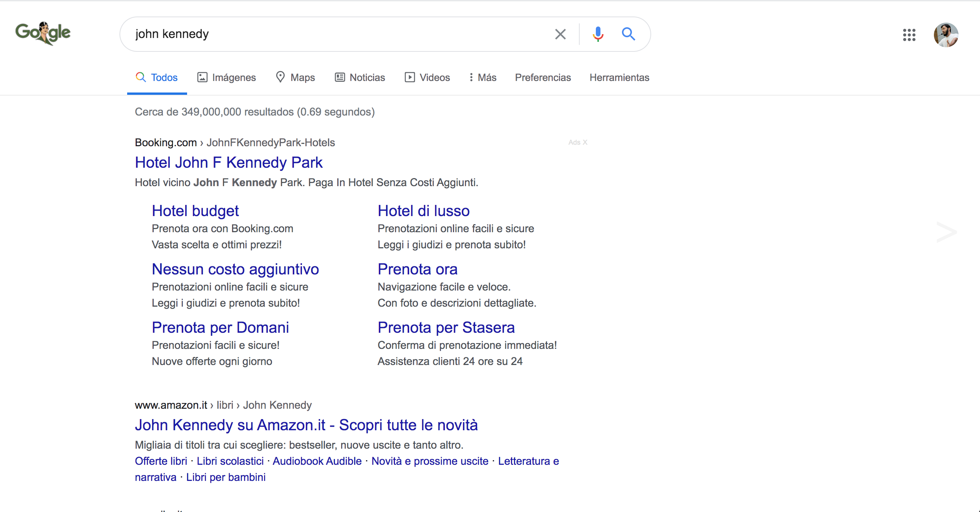The width and height of the screenshot is (980, 512).
Task: Click the www.amazon.it breadcrumb URL
Action: point(223,405)
